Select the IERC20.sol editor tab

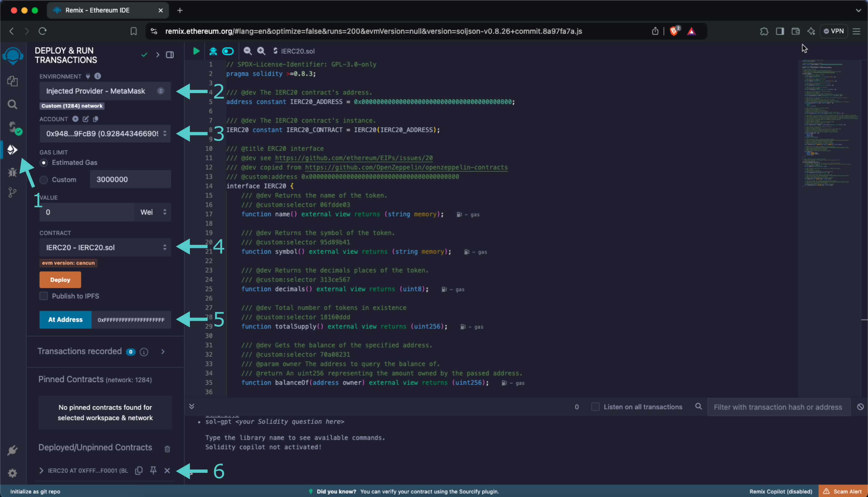tap(294, 51)
